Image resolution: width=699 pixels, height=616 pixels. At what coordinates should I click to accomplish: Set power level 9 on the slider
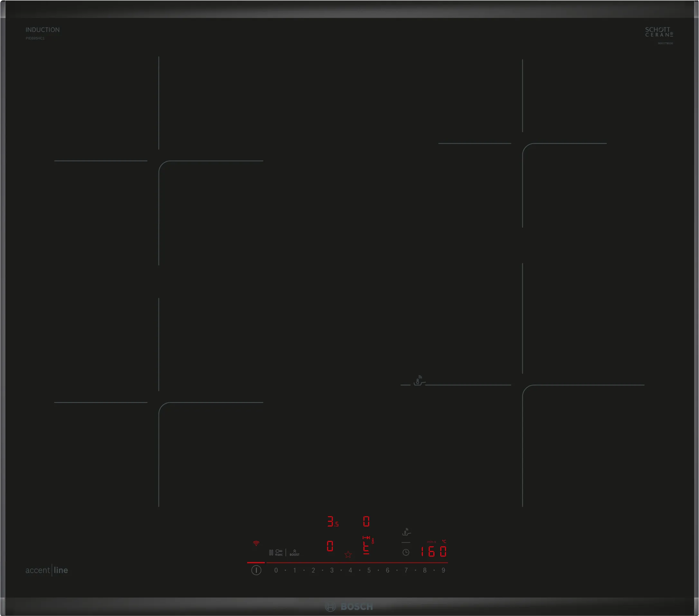[443, 570]
